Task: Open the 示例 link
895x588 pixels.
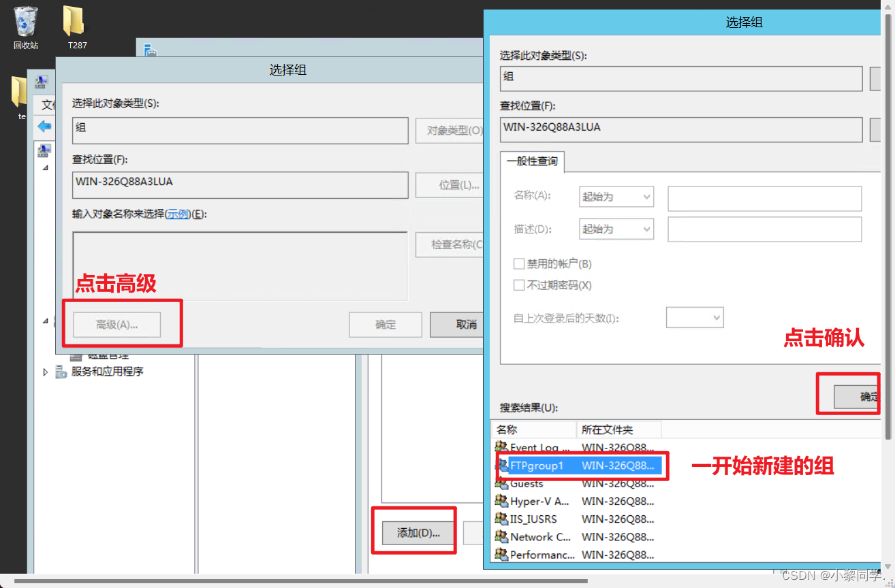Action: coord(178,214)
